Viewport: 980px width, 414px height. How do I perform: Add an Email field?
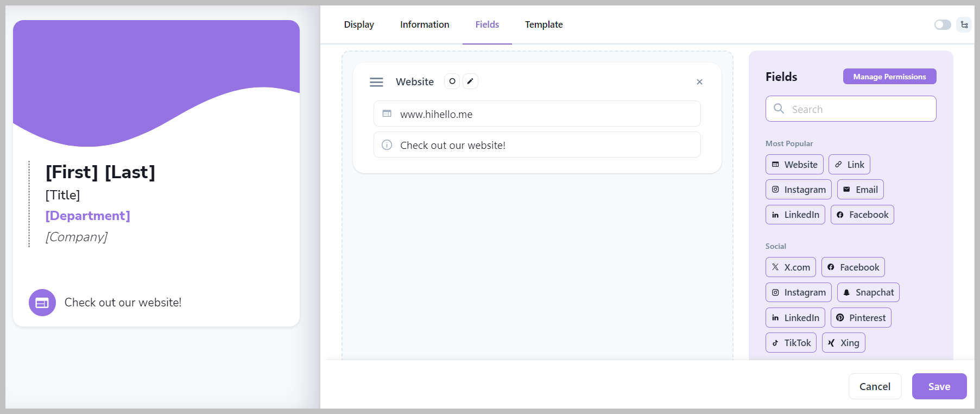point(860,190)
